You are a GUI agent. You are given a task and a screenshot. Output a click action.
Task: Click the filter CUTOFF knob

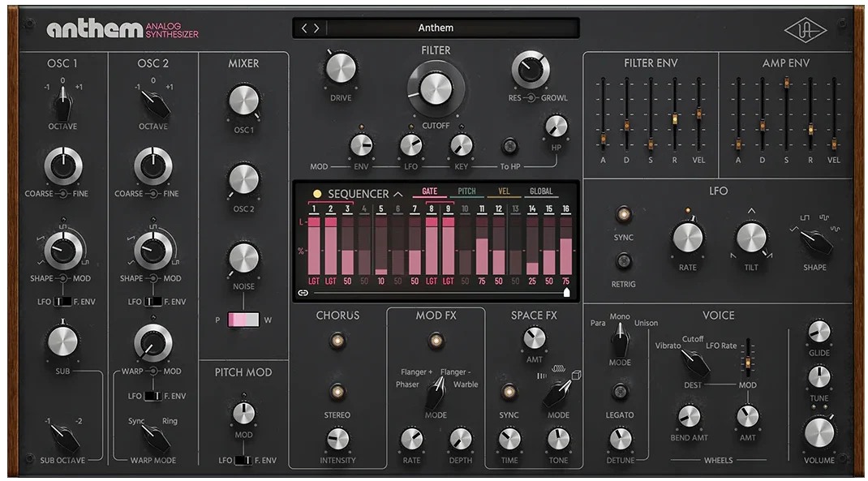click(436, 89)
